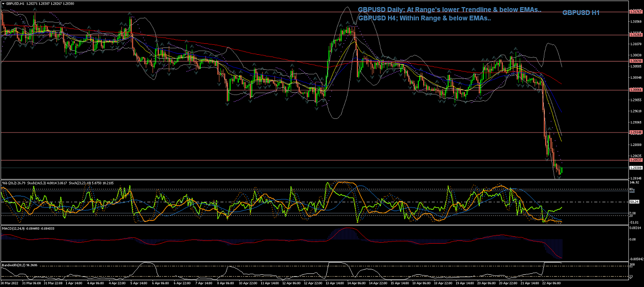The height and width of the screenshot is (287, 644).
Task: Click the latest green candlestick at chart bottom
Action: pyautogui.click(x=561, y=169)
